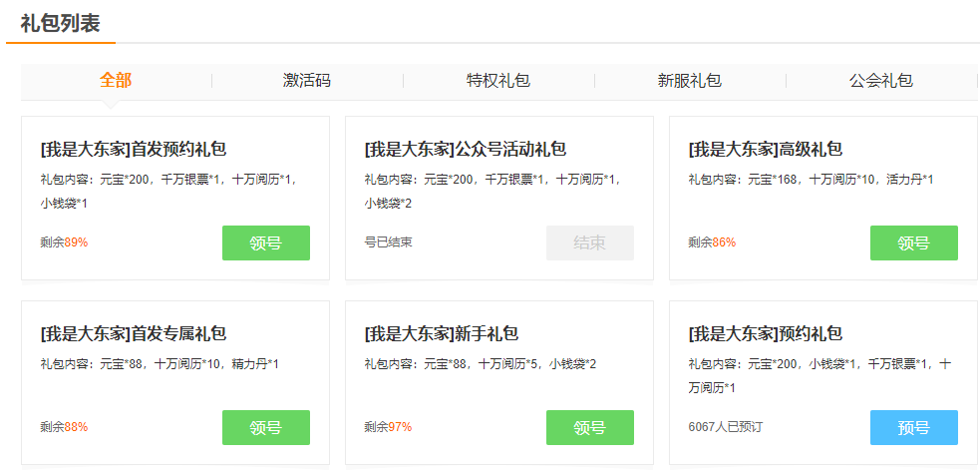Click the 礼包列表 section heading
The height and width of the screenshot is (475, 980).
[60, 23]
